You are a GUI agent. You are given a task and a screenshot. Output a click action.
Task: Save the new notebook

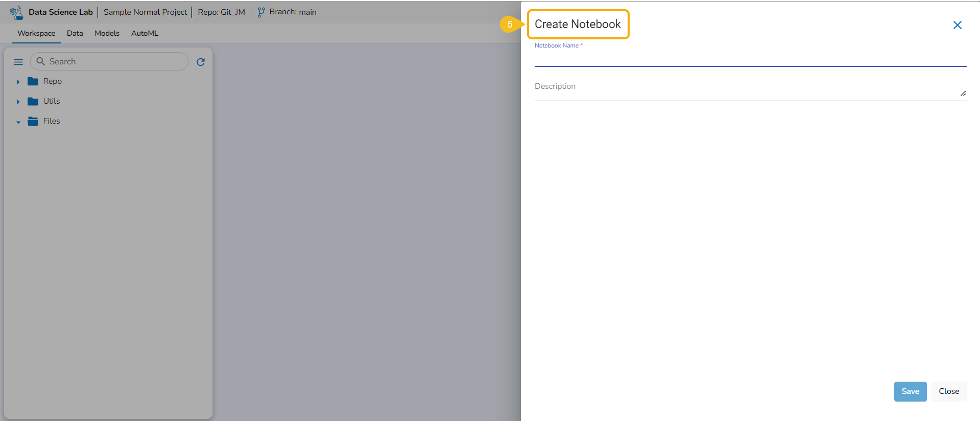(910, 391)
